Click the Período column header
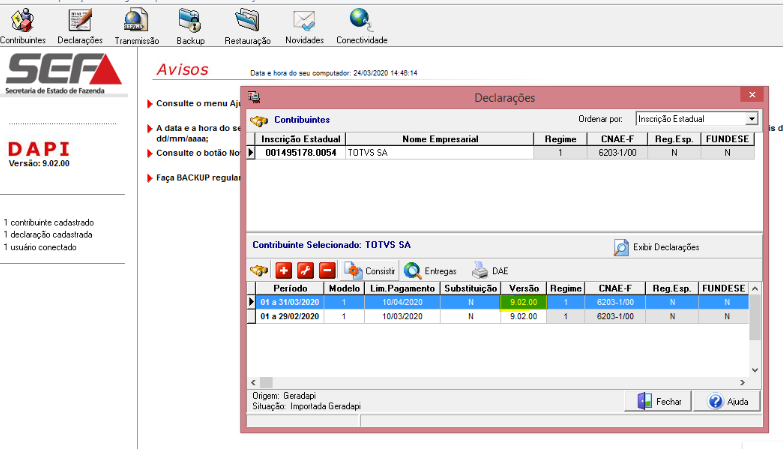This screenshot has width=783, height=449. (x=290, y=288)
